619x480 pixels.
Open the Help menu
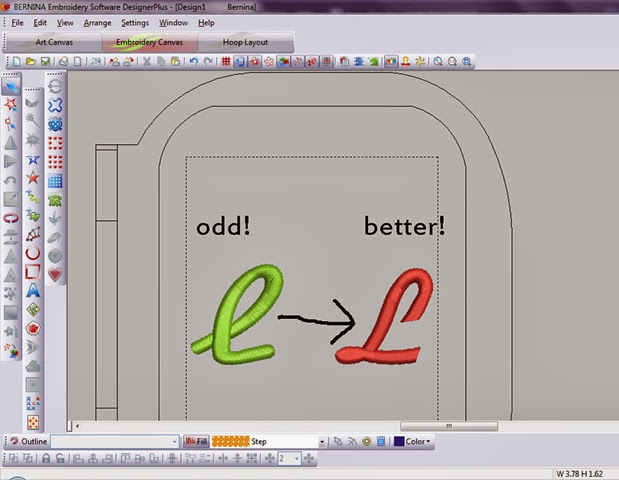point(206,23)
